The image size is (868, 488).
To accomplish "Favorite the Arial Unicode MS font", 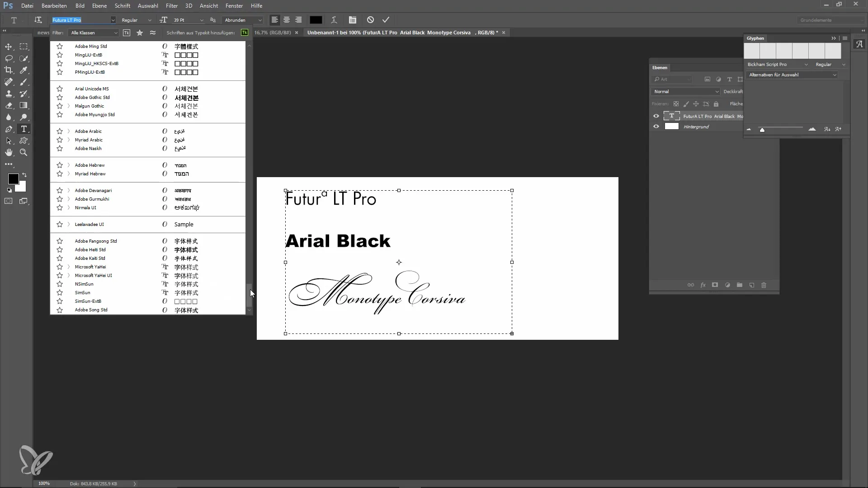I will click(60, 89).
